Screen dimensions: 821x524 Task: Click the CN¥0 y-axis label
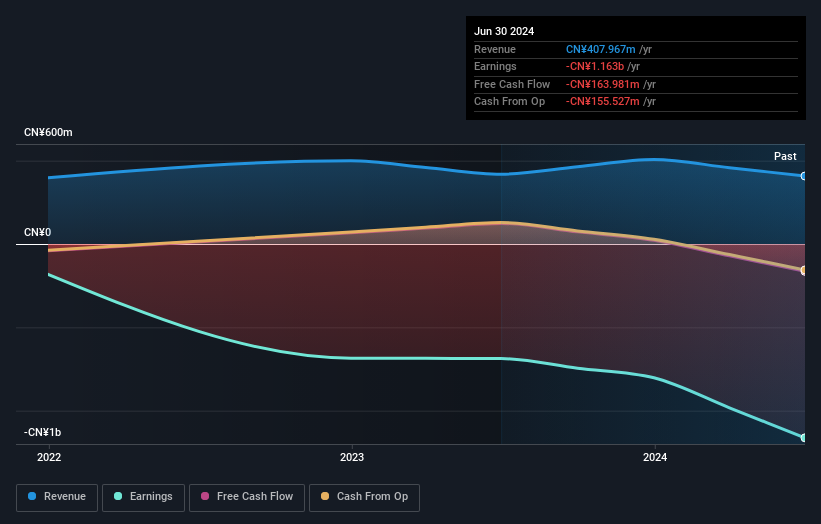pos(38,232)
